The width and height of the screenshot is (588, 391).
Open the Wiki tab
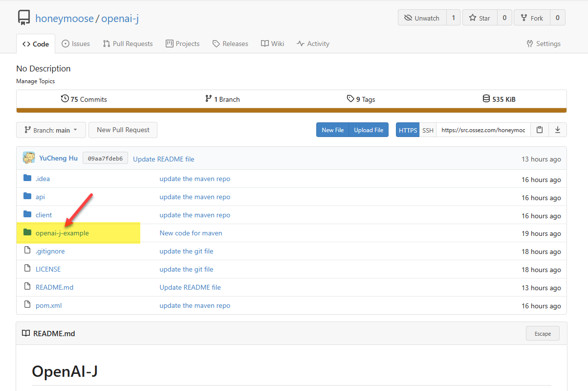(x=272, y=44)
